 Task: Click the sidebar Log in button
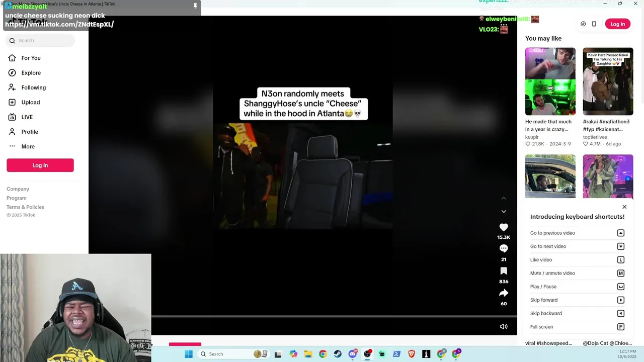40,165
